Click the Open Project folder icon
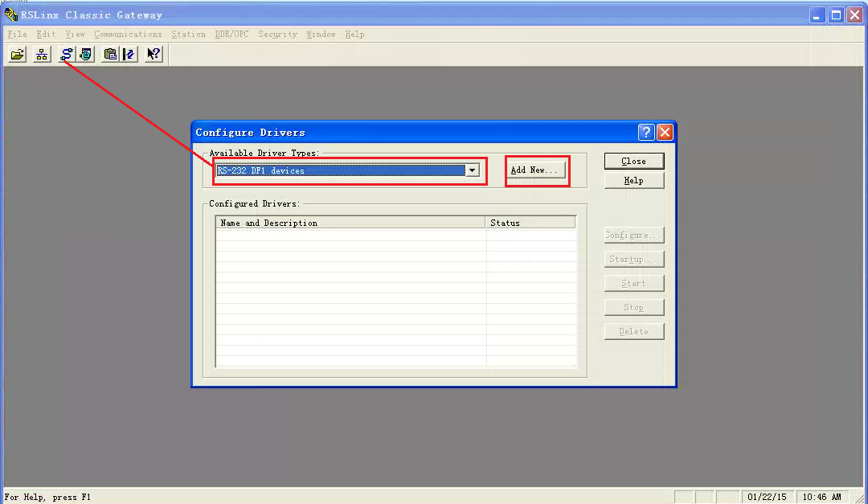The width and height of the screenshot is (868, 504). point(18,55)
